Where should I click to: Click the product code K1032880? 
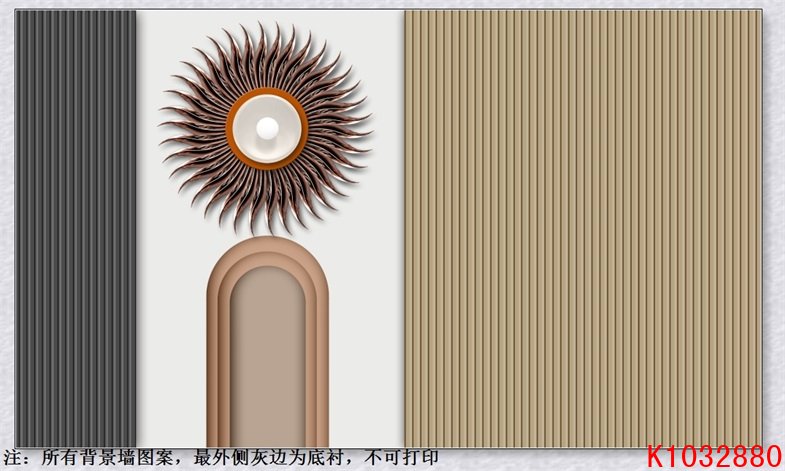(714, 457)
